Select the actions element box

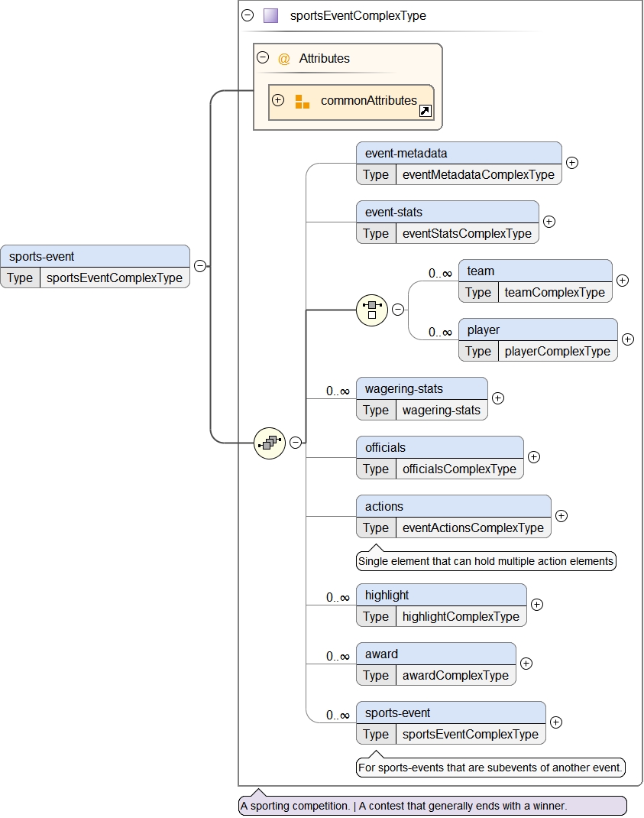click(x=453, y=506)
